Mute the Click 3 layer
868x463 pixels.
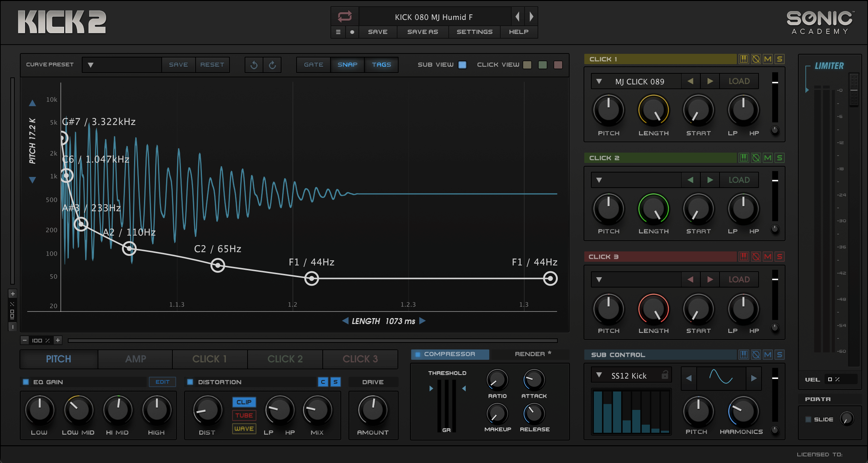point(768,257)
